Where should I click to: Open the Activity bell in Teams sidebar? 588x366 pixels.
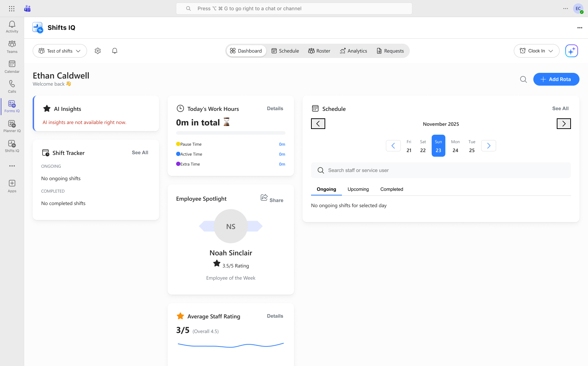click(12, 27)
